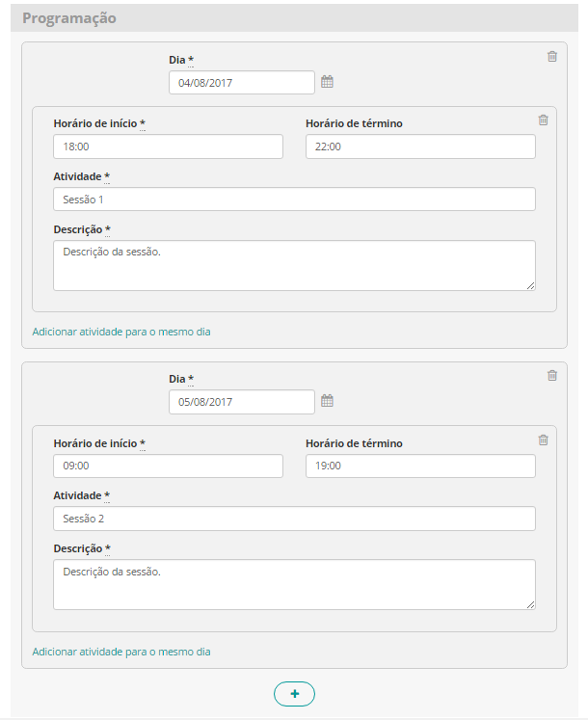Edit the Atividade field with Sessão 1

pos(294,200)
